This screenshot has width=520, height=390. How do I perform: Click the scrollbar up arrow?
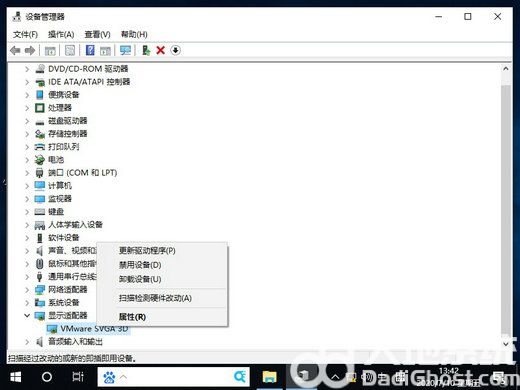coord(506,69)
